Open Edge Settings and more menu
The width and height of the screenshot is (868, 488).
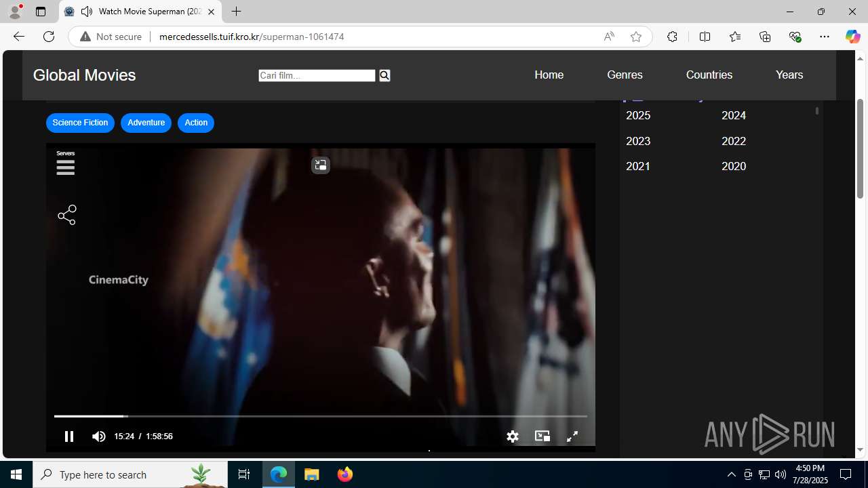[x=825, y=37]
